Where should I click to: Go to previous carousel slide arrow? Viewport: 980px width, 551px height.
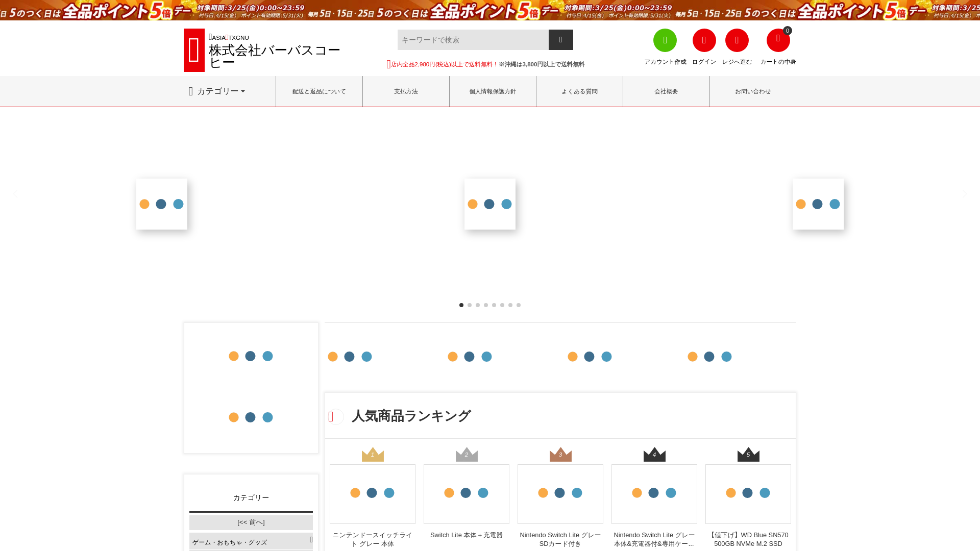[x=15, y=194]
